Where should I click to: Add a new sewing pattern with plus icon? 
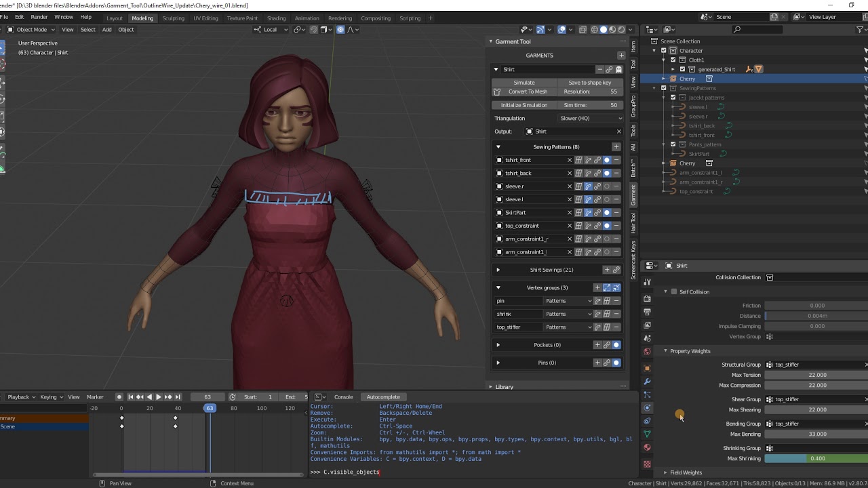click(x=616, y=146)
